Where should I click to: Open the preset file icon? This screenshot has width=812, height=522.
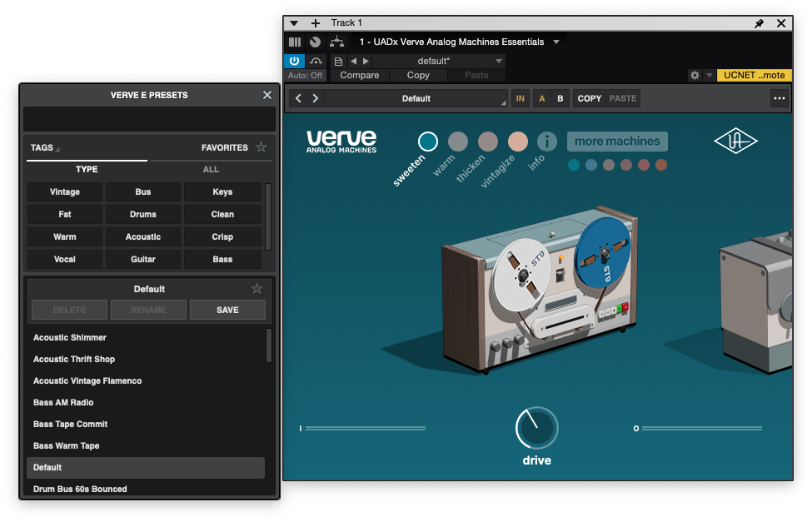point(338,61)
